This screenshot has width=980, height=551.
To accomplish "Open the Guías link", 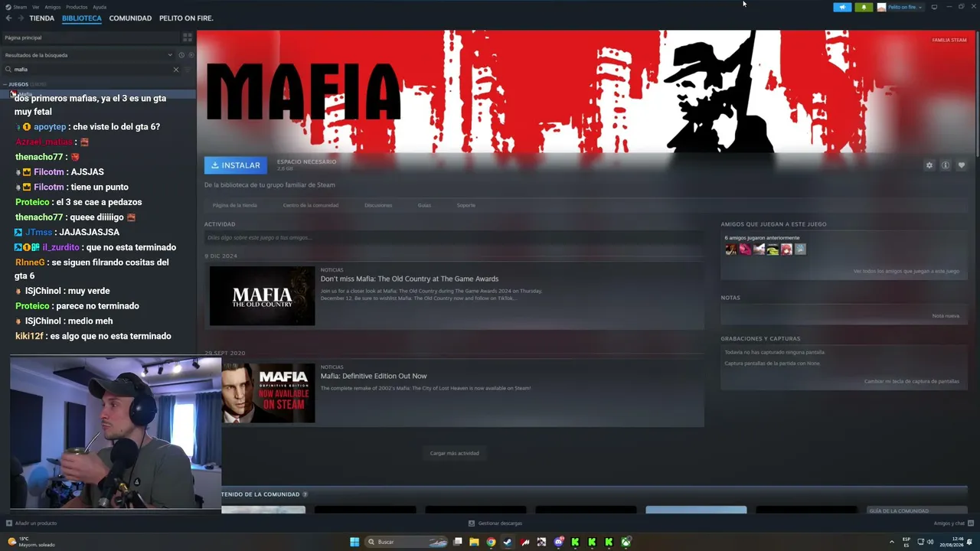I will [x=424, y=205].
